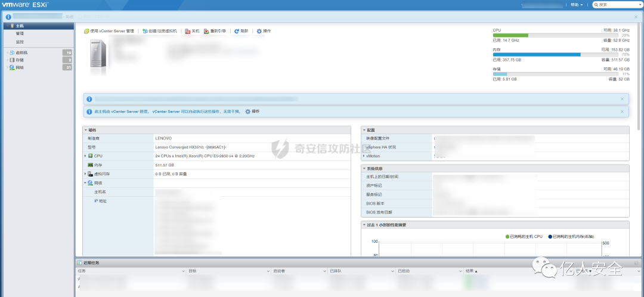
Task: Click the 创建/注册虚拟机 icon
Action: 145,31
